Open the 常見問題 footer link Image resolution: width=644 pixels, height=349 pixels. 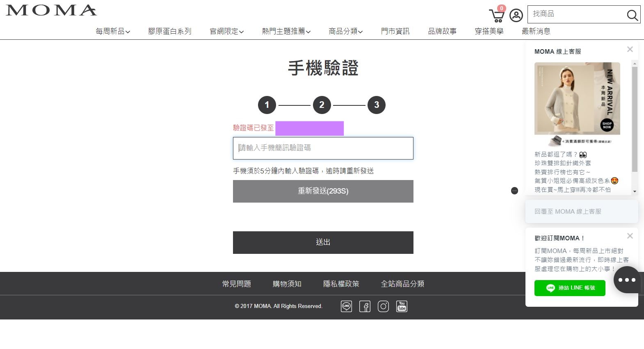(237, 284)
